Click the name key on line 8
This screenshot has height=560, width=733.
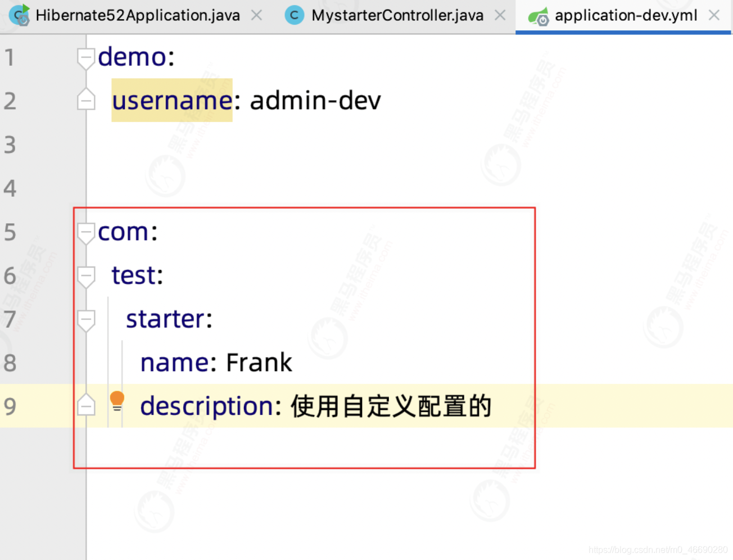coord(174,363)
